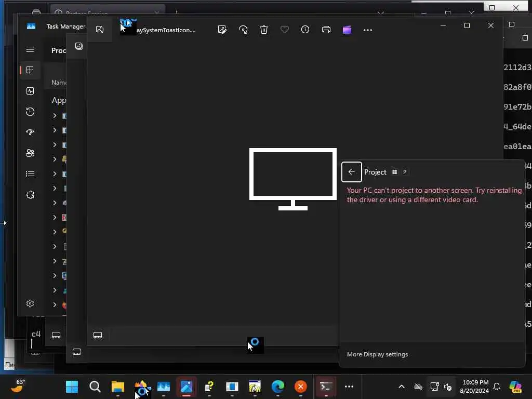This screenshot has width=532, height=399.
Task: Click the Task Manager app icon in title bar
Action: pos(31,26)
